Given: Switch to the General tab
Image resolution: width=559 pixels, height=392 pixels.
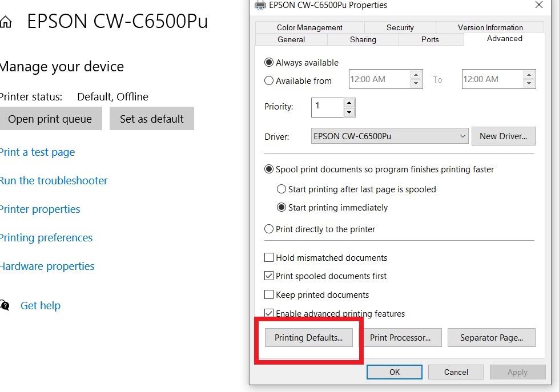Looking at the screenshot, I should click(x=291, y=39).
